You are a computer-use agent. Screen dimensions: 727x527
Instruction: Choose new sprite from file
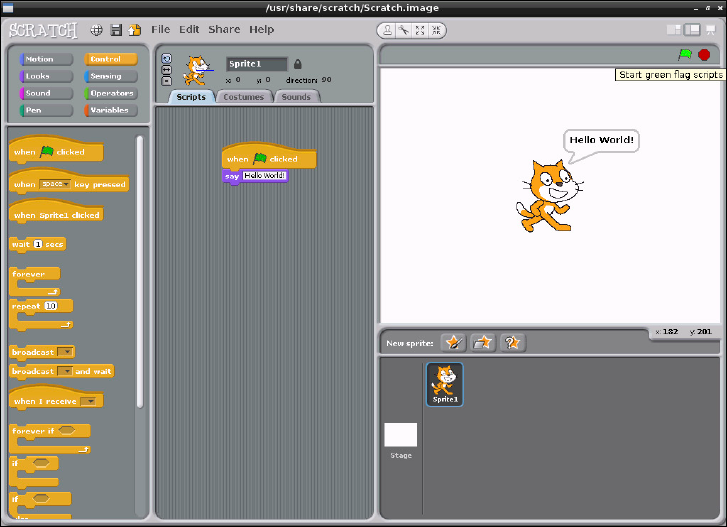click(483, 343)
